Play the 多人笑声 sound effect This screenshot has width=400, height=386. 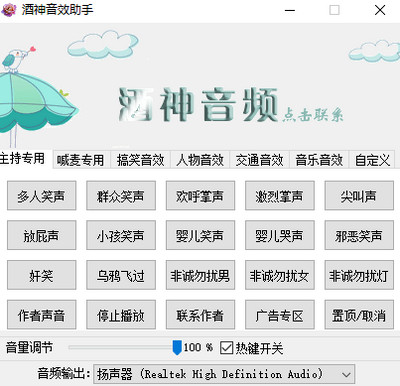click(x=42, y=196)
